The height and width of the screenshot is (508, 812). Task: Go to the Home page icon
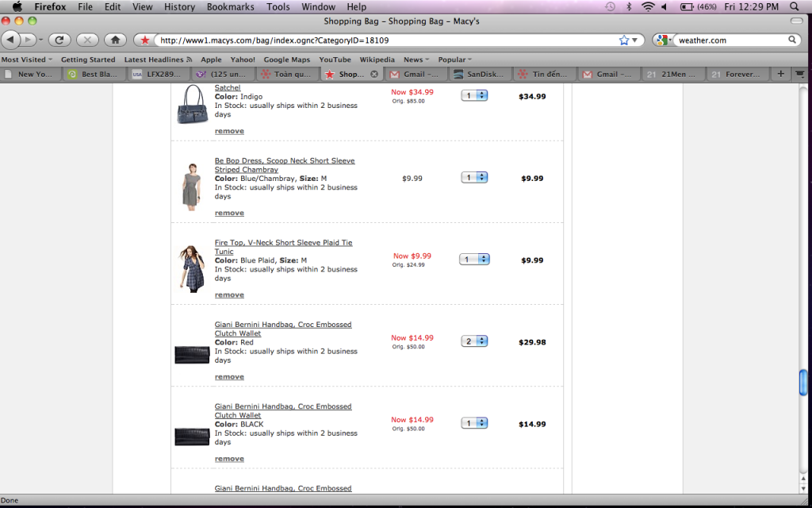pos(115,40)
